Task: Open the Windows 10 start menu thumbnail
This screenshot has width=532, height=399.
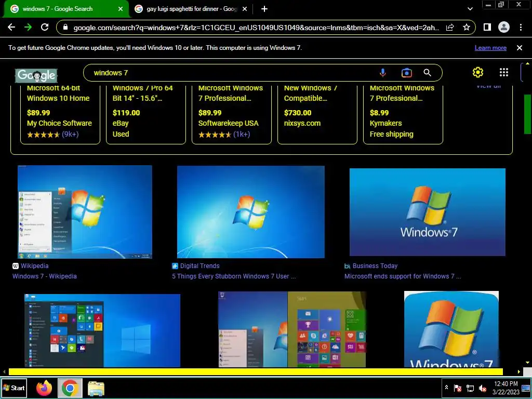Action: click(102, 330)
